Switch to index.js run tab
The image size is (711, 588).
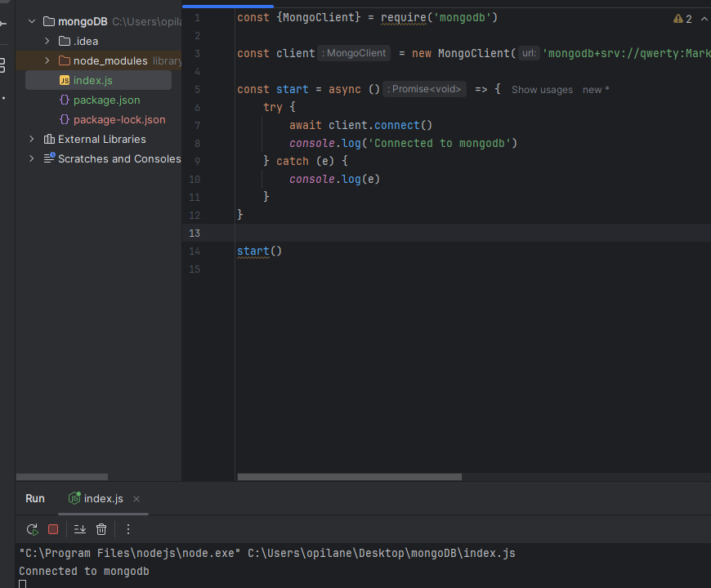click(103, 498)
